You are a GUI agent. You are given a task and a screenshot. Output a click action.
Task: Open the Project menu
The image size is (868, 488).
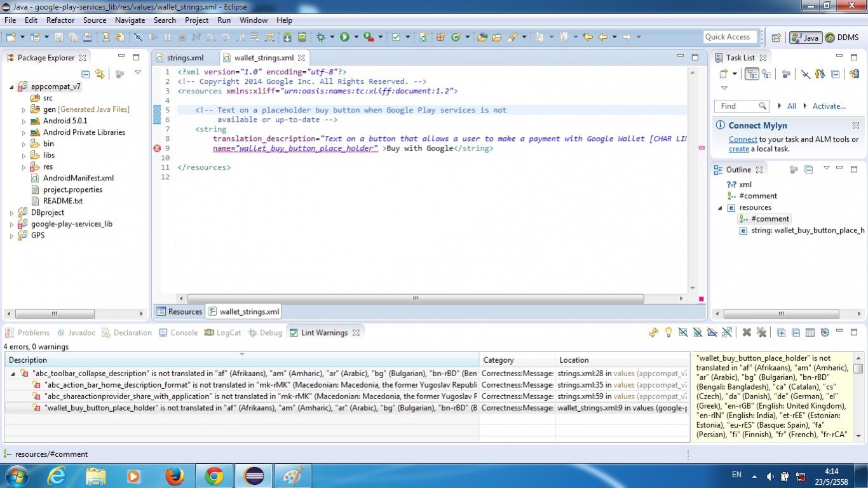197,20
